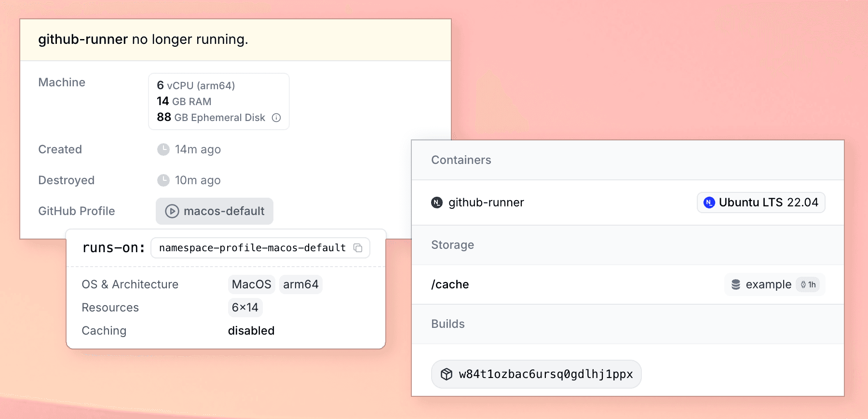The height and width of the screenshot is (419, 868).
Task: Click the github-runner container logo icon
Action: (437, 203)
